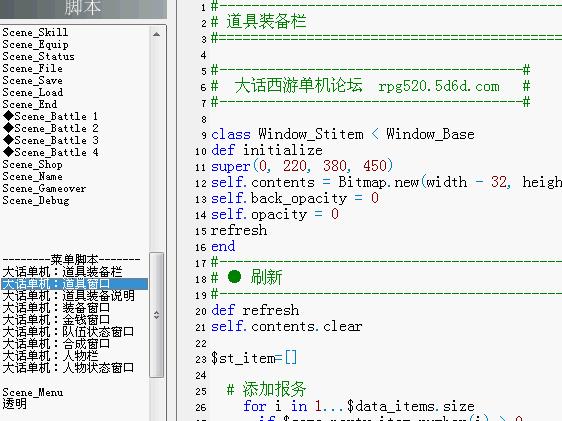The image size is (562, 421).
Task: Open the Scene_Name script
Action: pos(32,176)
